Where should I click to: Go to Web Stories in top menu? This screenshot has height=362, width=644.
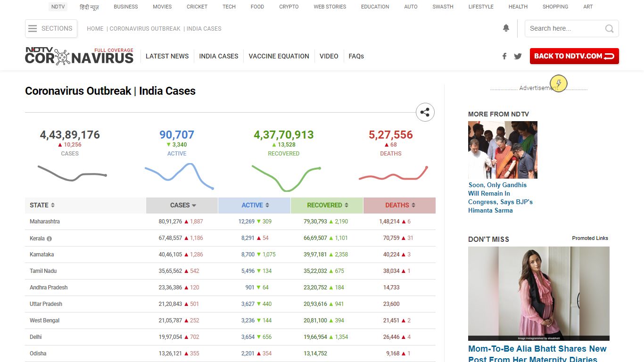pyautogui.click(x=330, y=7)
